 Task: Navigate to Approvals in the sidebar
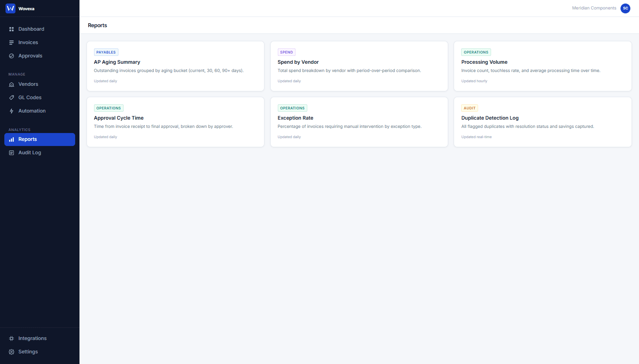click(x=30, y=55)
